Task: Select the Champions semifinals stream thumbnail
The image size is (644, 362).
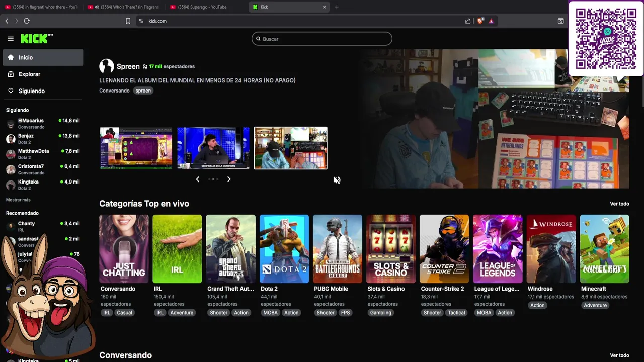Action: 213,148
